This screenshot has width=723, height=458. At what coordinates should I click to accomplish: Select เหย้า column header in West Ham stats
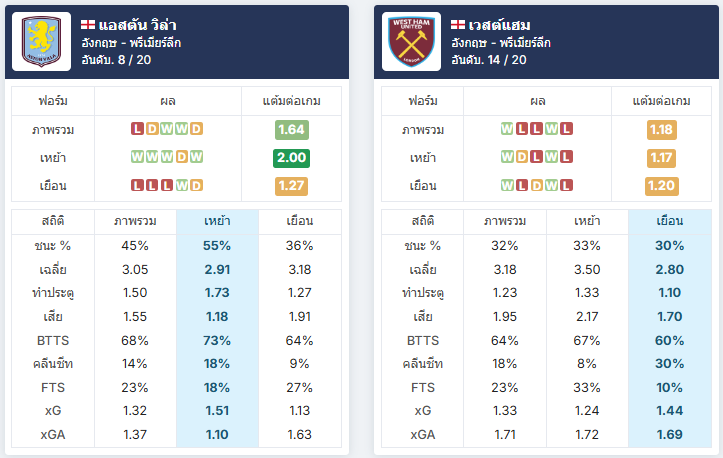pos(587,221)
